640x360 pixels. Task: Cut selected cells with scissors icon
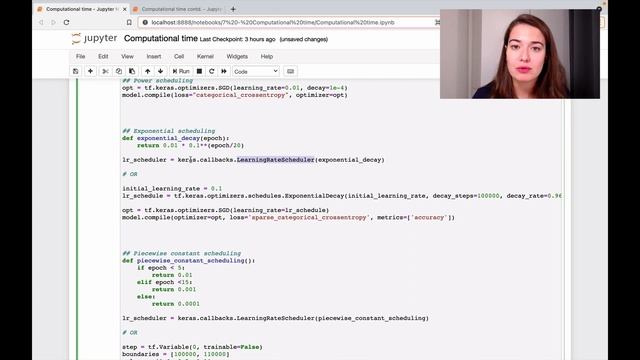(x=105, y=71)
